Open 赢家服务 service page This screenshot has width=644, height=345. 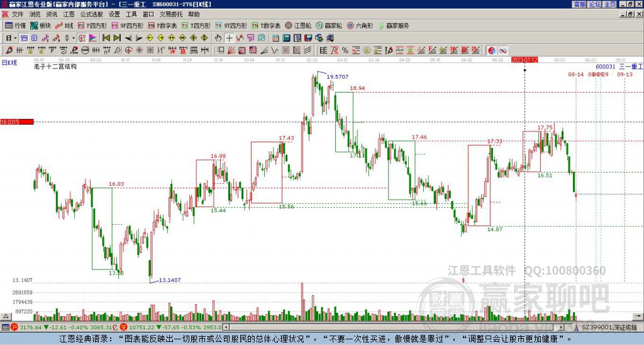click(394, 25)
